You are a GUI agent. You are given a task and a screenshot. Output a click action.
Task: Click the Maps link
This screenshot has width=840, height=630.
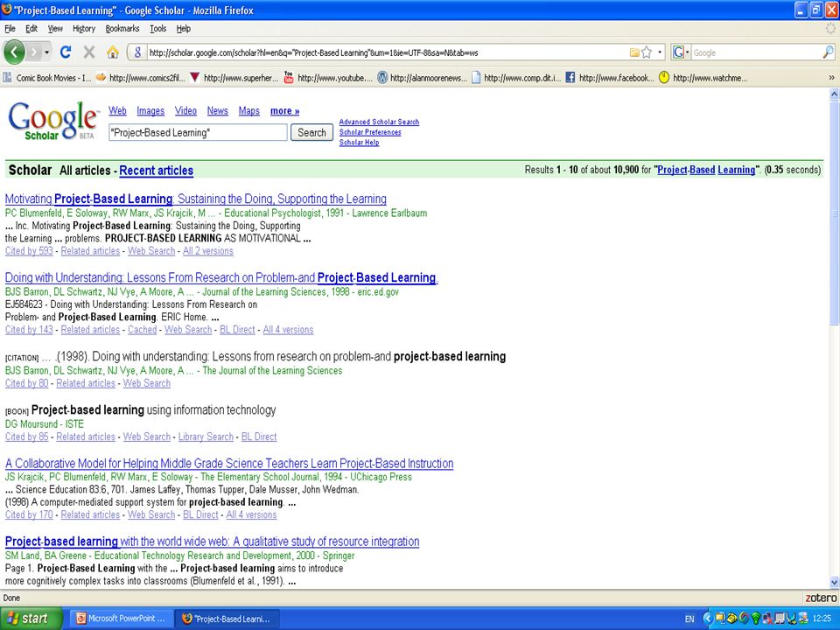click(x=249, y=111)
